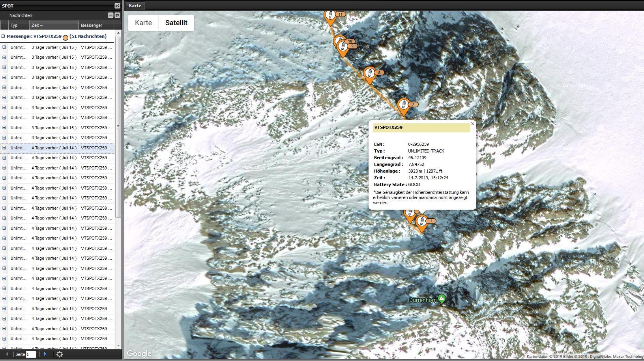
Task: Sort messages by the Typ column
Action: click(19, 25)
